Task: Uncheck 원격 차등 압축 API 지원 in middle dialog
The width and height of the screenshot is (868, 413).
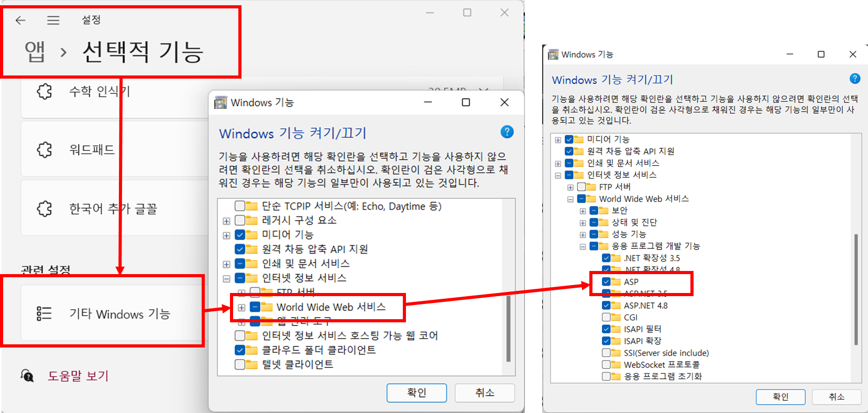Action: point(240,249)
